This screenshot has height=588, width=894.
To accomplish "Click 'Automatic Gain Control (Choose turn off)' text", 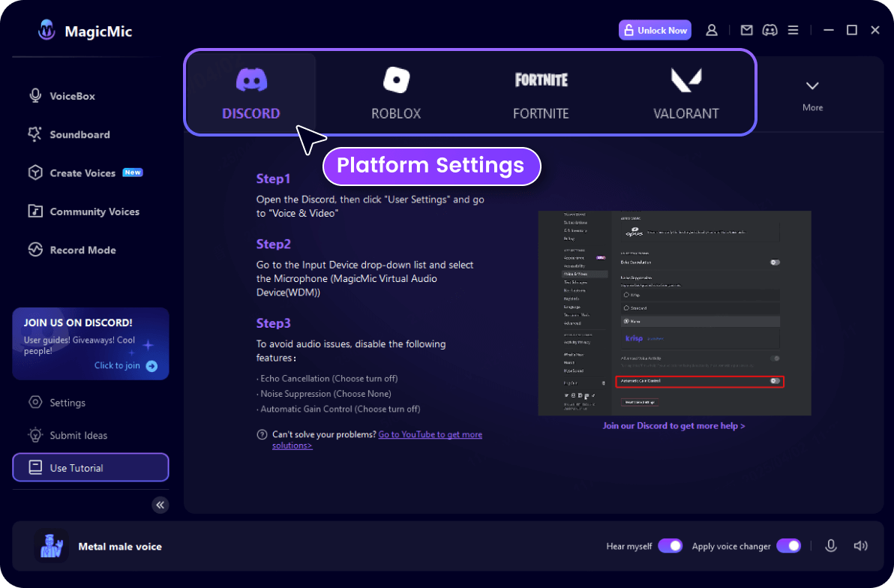I will click(x=340, y=409).
